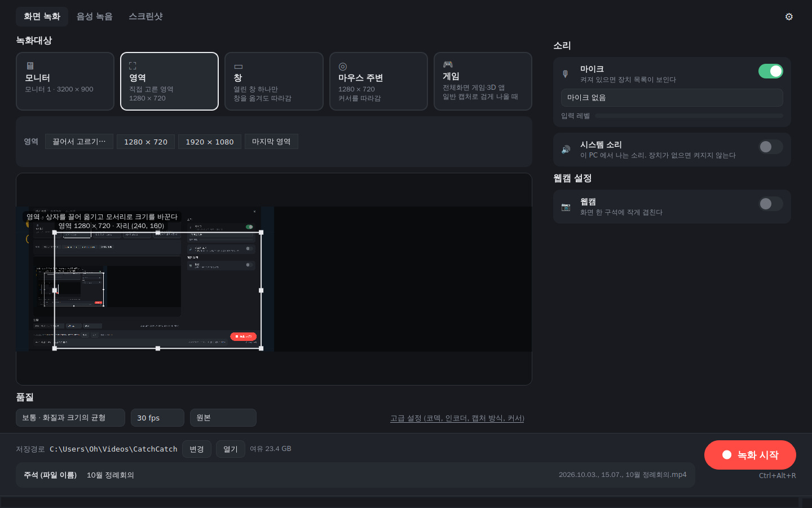812x508 pixels.
Task: Pick the 마우스 주변 recording target
Action: coord(378,81)
